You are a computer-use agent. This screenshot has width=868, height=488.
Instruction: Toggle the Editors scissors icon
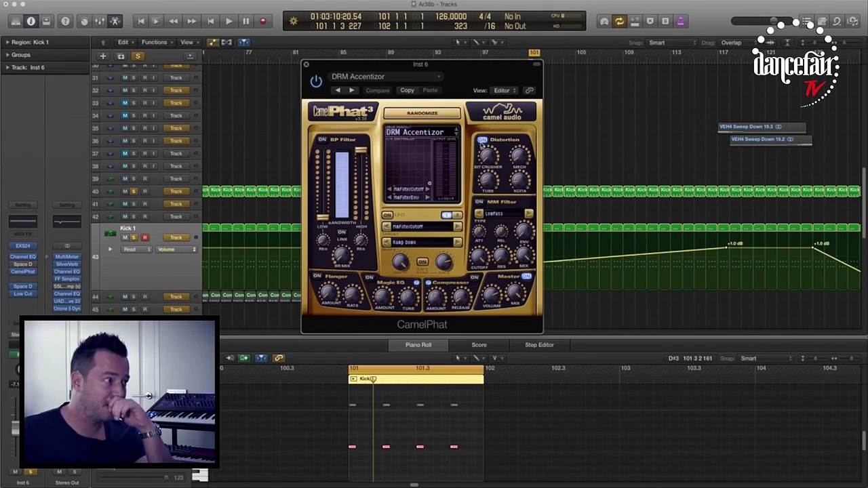point(115,21)
